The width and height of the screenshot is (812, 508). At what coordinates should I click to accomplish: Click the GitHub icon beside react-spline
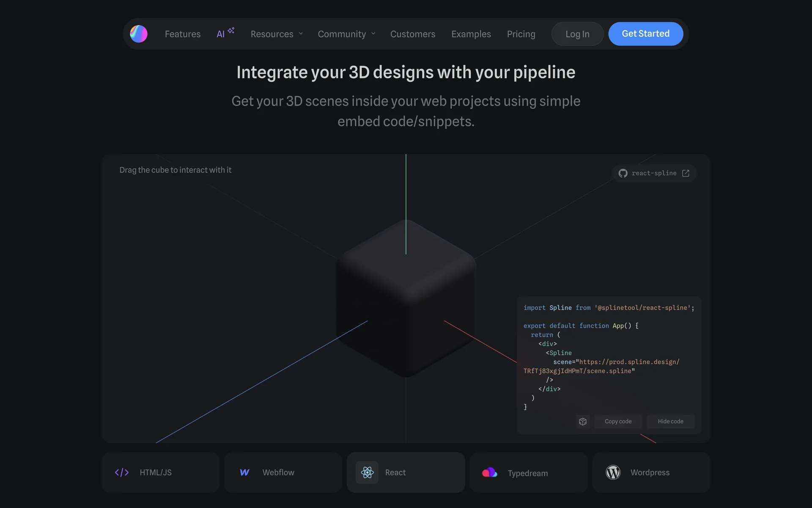[623, 173]
